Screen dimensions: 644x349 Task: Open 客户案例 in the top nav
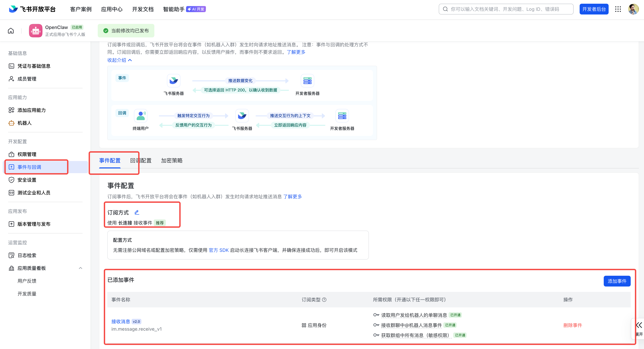coord(81,9)
